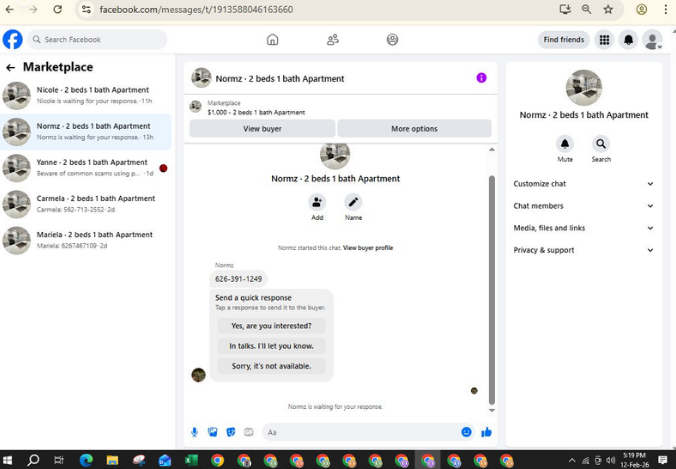676x469 pixels.
Task: Click the Name edit pencil icon
Action: click(353, 202)
